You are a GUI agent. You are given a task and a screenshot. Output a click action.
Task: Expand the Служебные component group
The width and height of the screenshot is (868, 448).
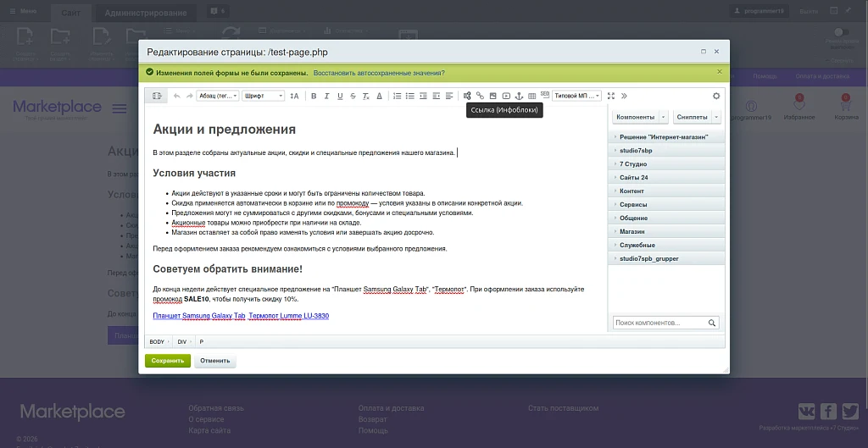(x=666, y=245)
